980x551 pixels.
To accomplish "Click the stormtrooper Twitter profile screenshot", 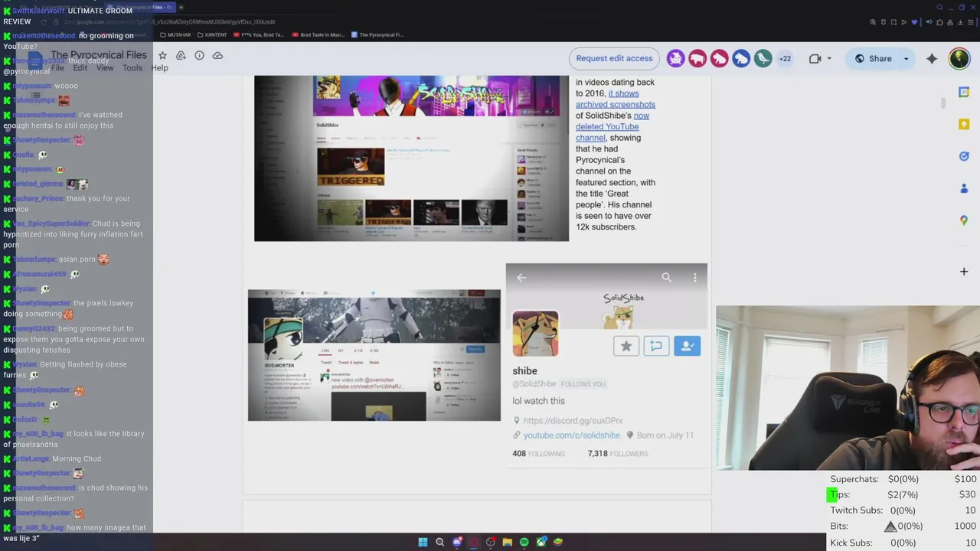I will click(374, 355).
